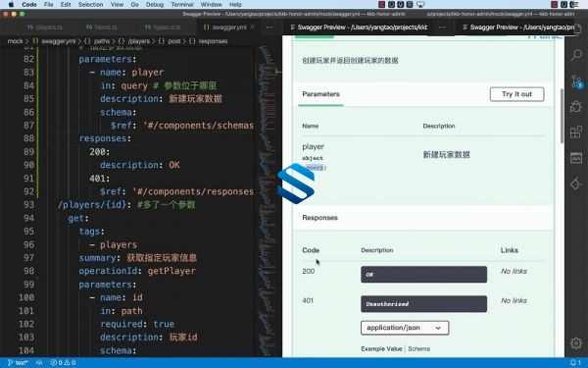Switch to Schema view for 401 response
This screenshot has width=588, height=368.
coord(418,348)
